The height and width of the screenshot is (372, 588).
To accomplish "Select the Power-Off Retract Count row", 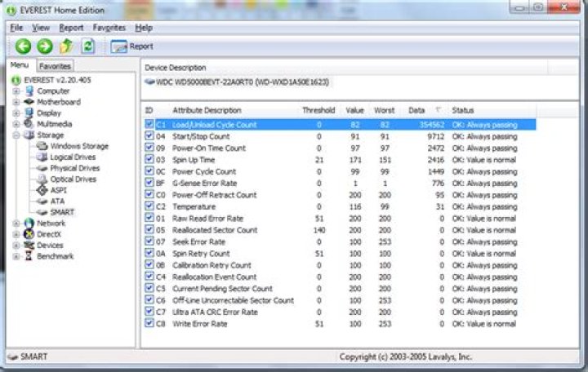I will click(340, 195).
